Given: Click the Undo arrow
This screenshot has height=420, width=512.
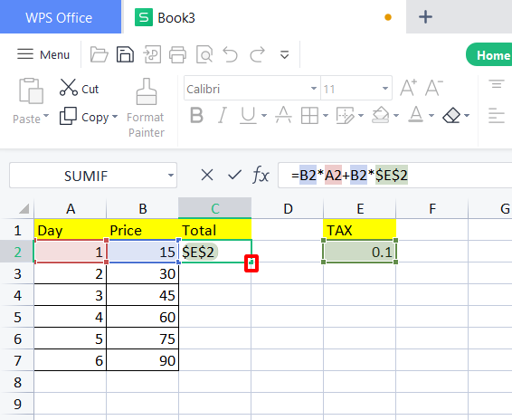Looking at the screenshot, I should [x=230, y=54].
